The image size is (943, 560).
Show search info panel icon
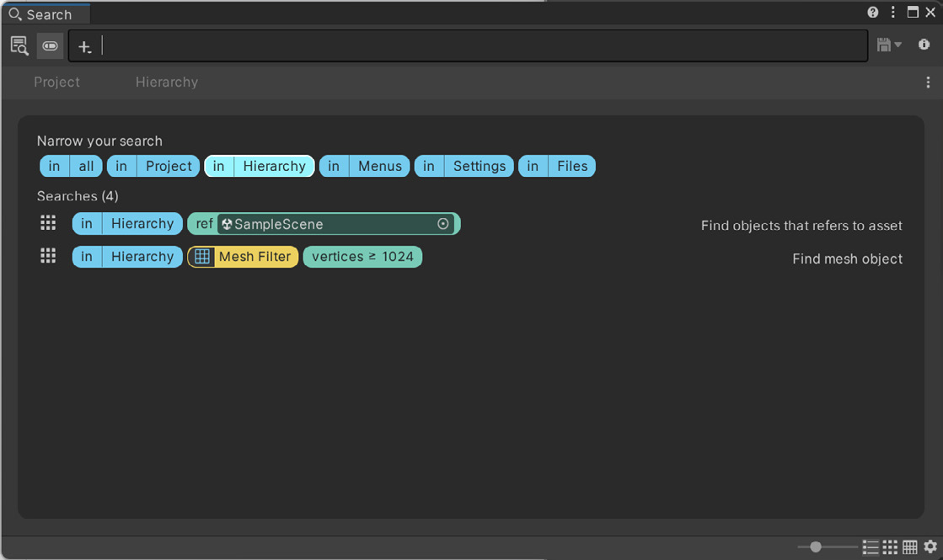pos(924,45)
